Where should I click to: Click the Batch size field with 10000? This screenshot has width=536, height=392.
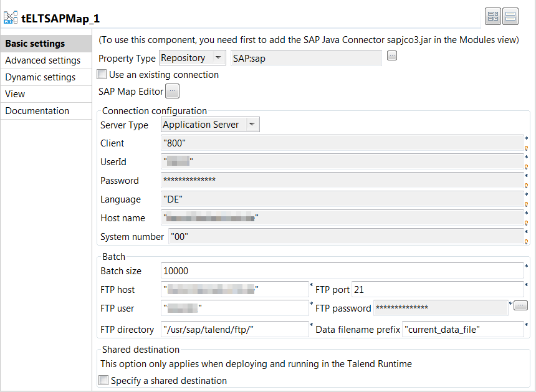[x=342, y=270]
